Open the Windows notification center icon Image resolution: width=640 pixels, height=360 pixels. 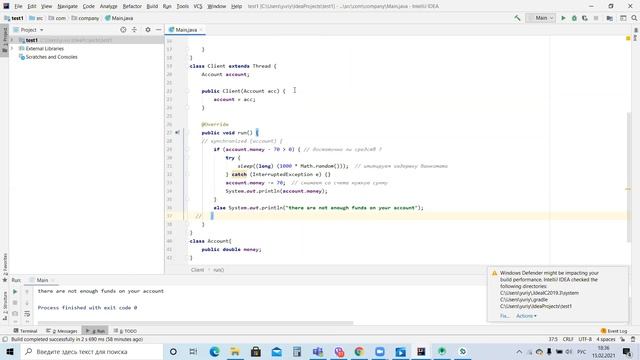[x=627, y=351]
